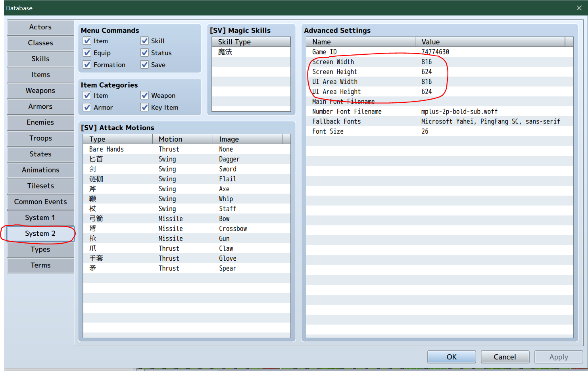Open the States tab
This screenshot has height=371, width=588.
pyautogui.click(x=40, y=154)
